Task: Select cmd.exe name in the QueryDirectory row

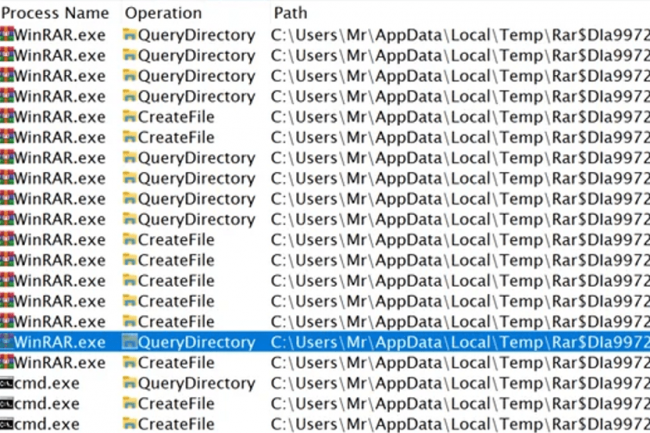Action: pos(46,383)
